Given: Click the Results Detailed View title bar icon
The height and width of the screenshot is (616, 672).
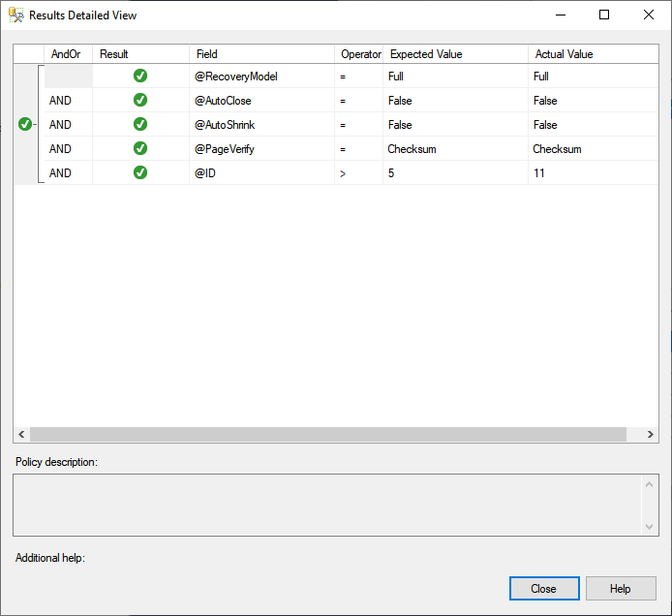Looking at the screenshot, I should [x=15, y=15].
